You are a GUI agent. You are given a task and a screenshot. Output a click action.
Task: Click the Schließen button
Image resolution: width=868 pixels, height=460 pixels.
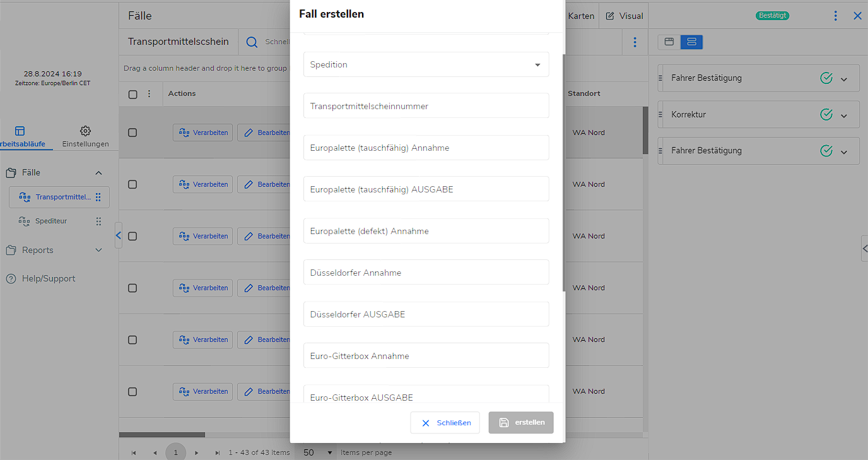pos(445,423)
